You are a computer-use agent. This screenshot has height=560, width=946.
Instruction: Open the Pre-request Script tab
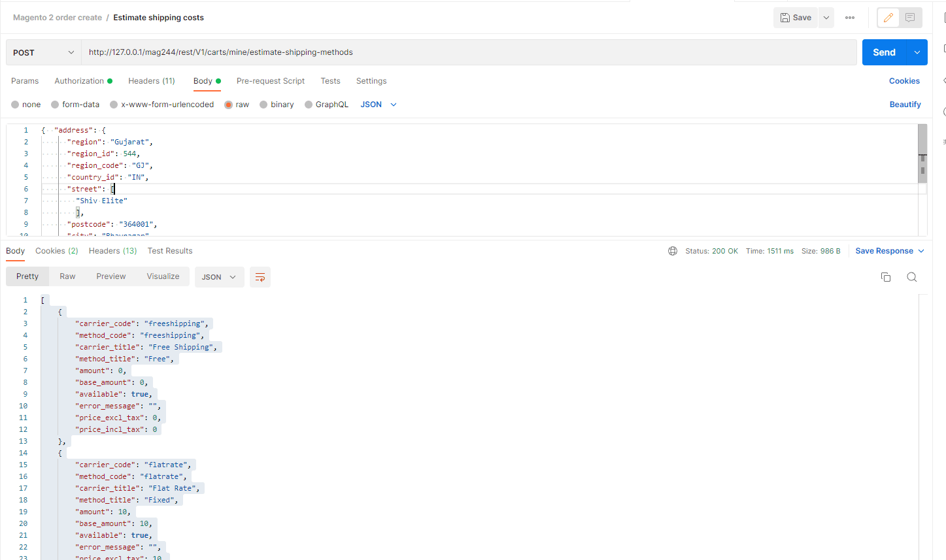click(271, 81)
